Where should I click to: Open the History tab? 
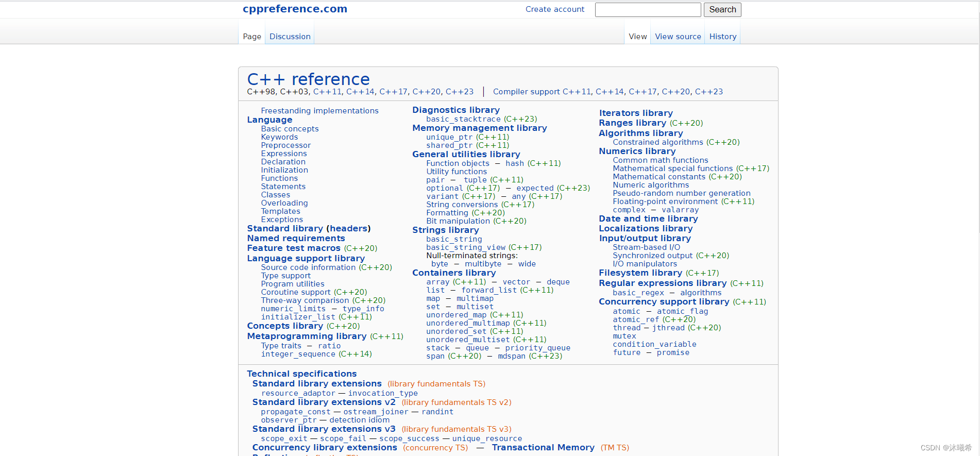723,37
